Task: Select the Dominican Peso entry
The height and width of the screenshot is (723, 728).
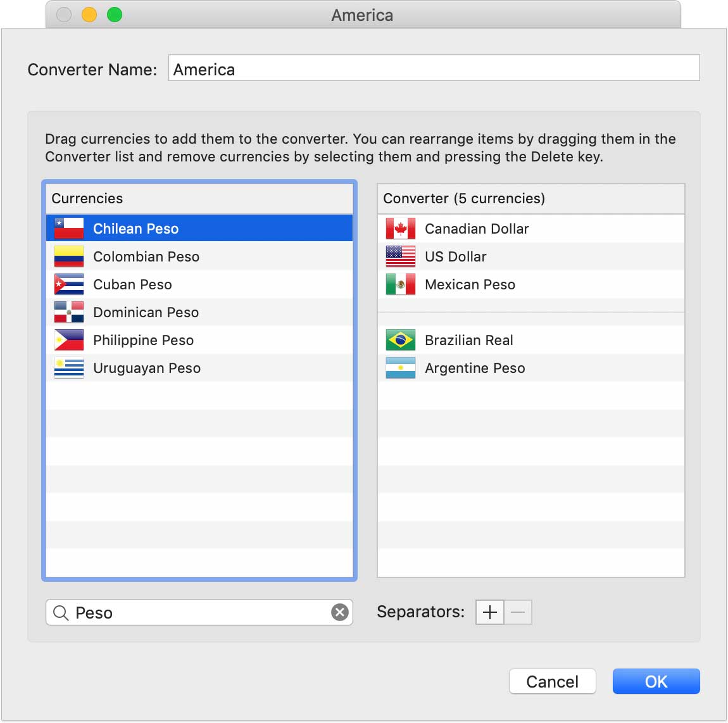Action: click(146, 312)
